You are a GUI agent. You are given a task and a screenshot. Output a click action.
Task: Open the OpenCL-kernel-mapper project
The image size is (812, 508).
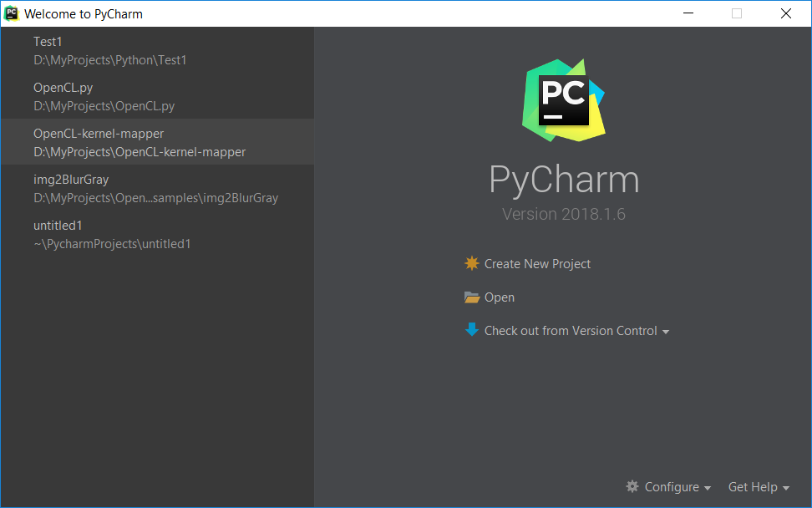pyautogui.click(x=157, y=142)
